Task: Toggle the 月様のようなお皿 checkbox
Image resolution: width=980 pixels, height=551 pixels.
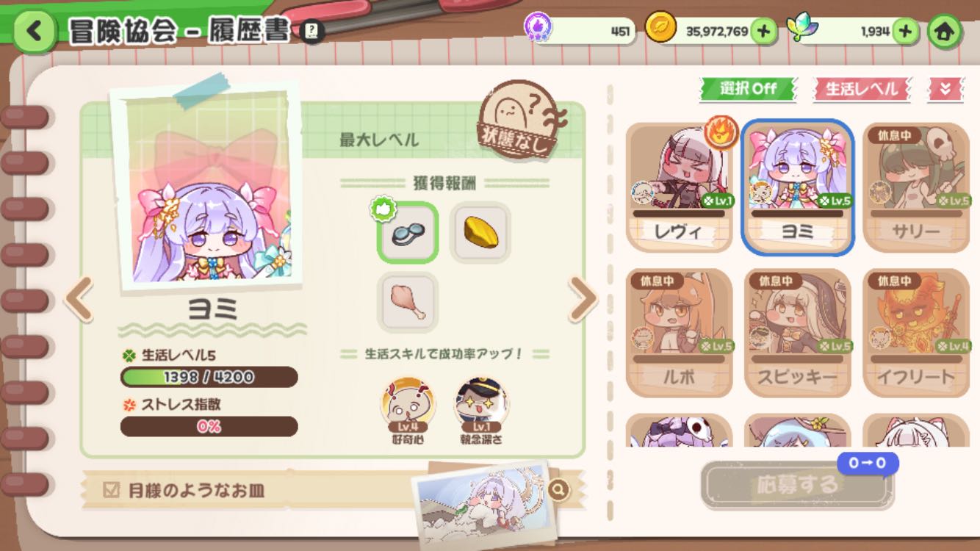Action: 112,490
